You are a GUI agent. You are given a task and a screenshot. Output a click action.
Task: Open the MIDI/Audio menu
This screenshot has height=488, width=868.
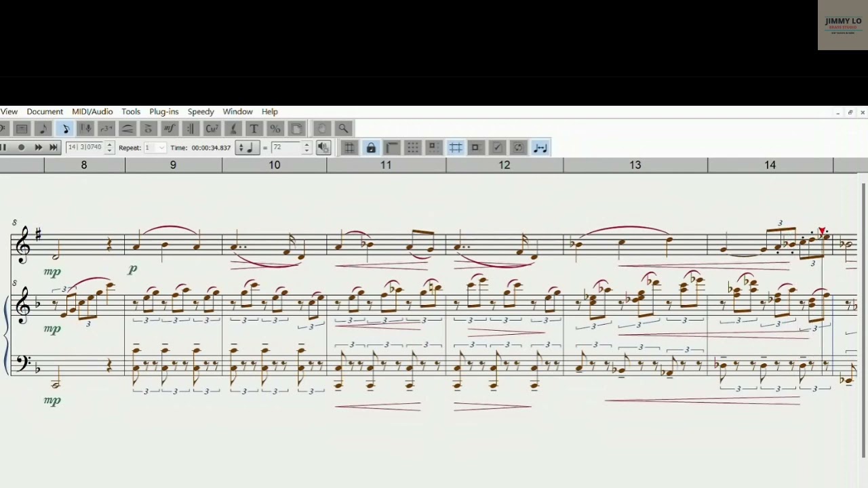click(92, 112)
